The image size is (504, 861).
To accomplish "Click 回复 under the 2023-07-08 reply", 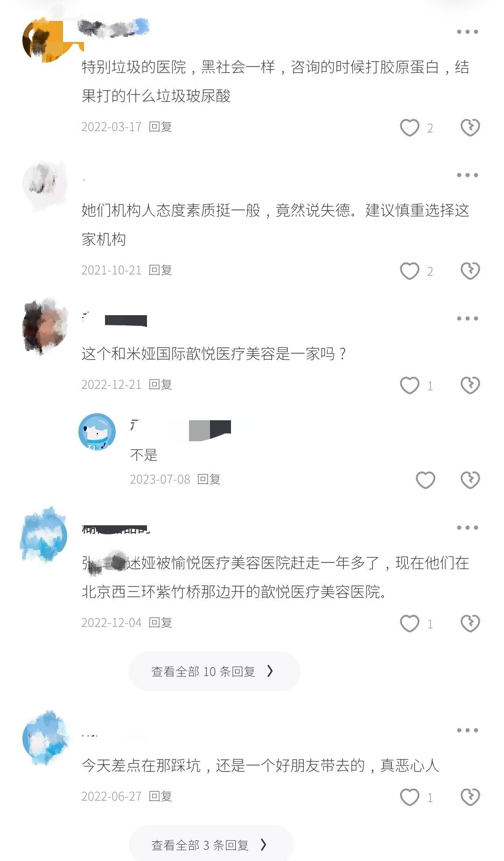I will (209, 479).
